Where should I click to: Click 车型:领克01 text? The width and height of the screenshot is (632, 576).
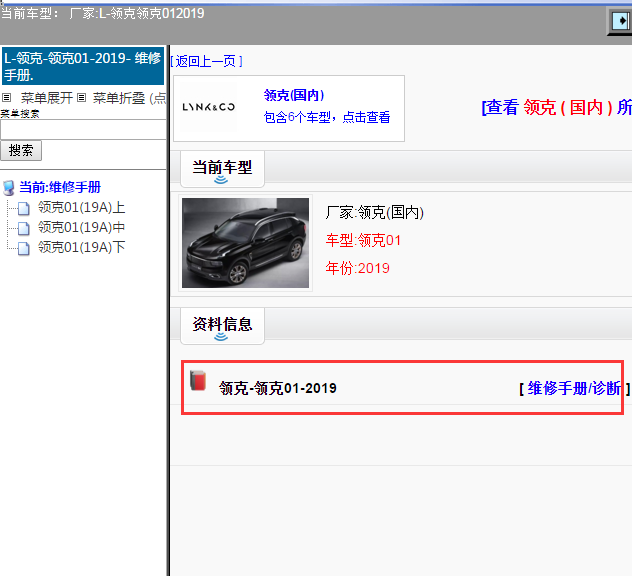[x=363, y=241]
